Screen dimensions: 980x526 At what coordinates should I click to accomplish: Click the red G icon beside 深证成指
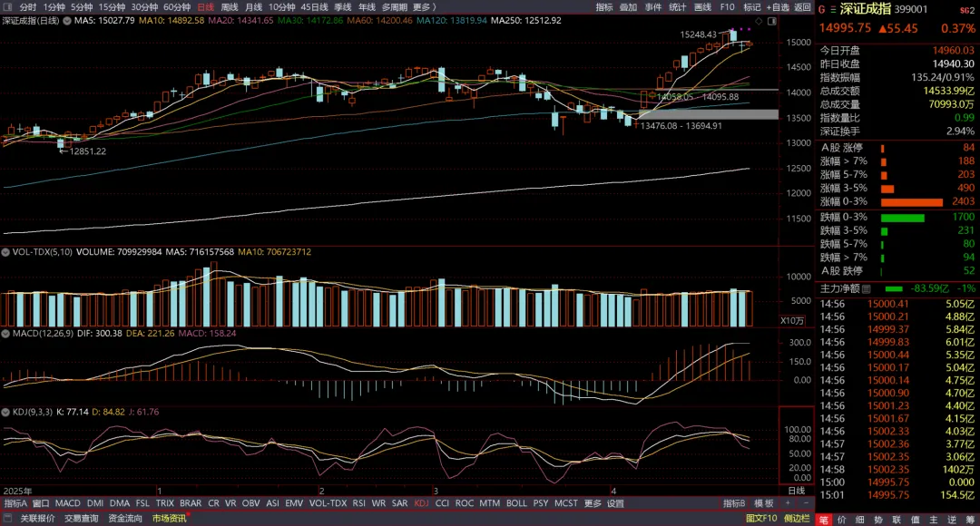coord(822,9)
